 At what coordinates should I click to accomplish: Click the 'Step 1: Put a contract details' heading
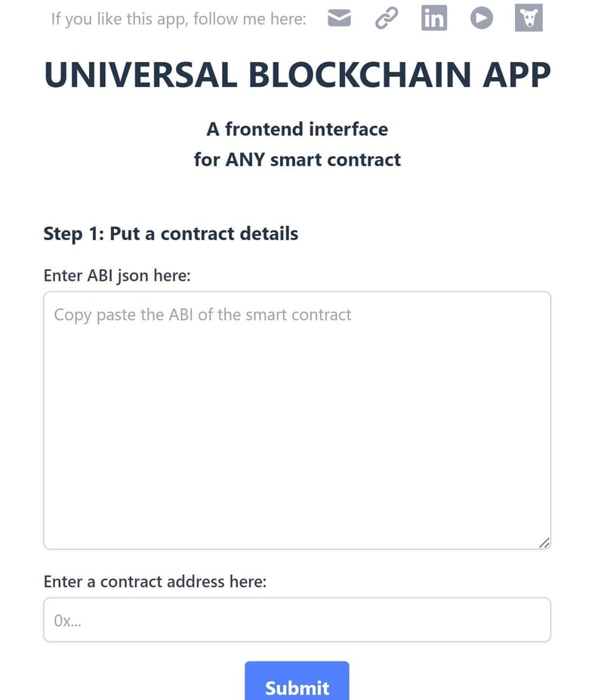(171, 234)
